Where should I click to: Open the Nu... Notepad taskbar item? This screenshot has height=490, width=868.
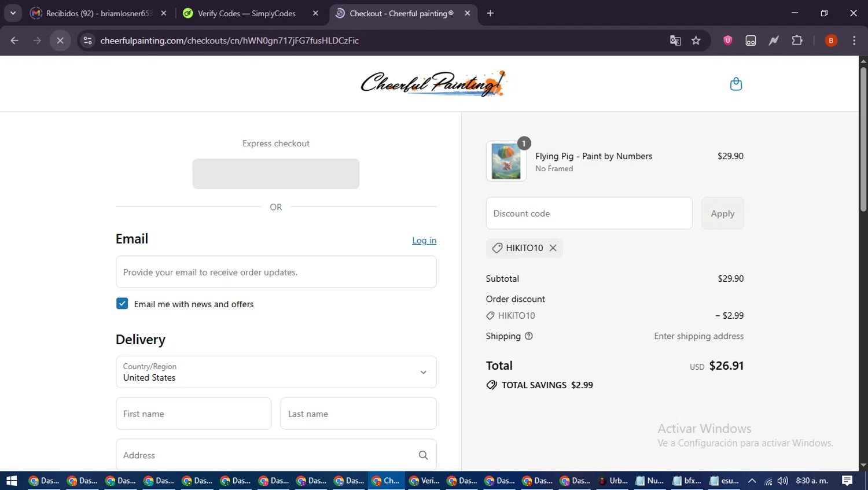tap(650, 481)
